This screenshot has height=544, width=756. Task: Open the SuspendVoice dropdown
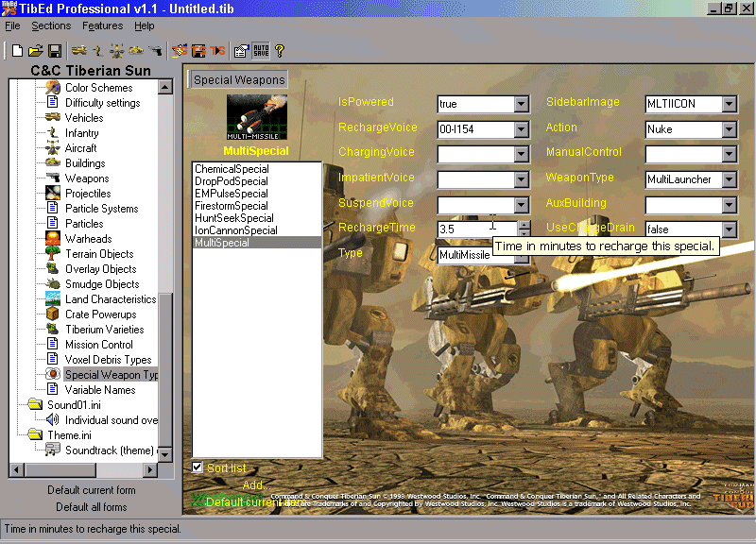click(522, 205)
